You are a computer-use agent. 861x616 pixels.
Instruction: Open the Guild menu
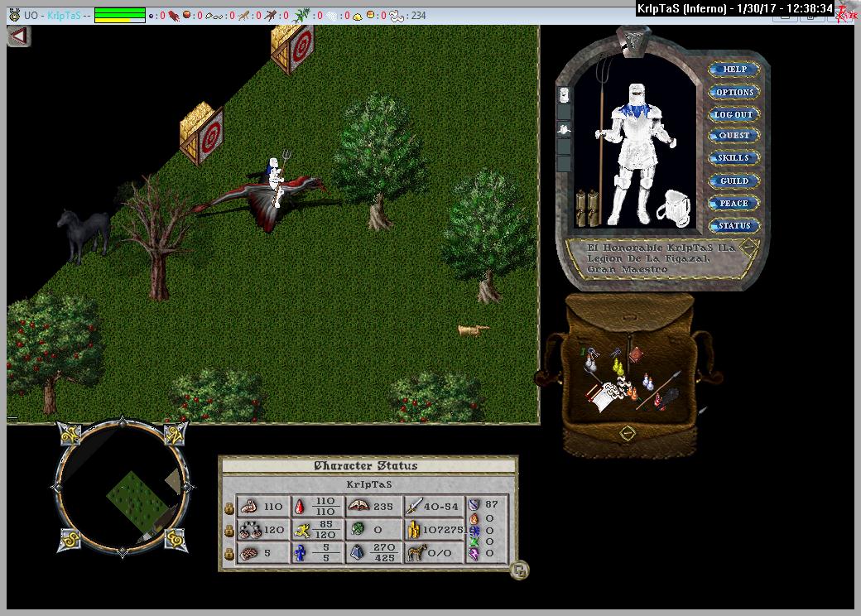pyautogui.click(x=734, y=181)
